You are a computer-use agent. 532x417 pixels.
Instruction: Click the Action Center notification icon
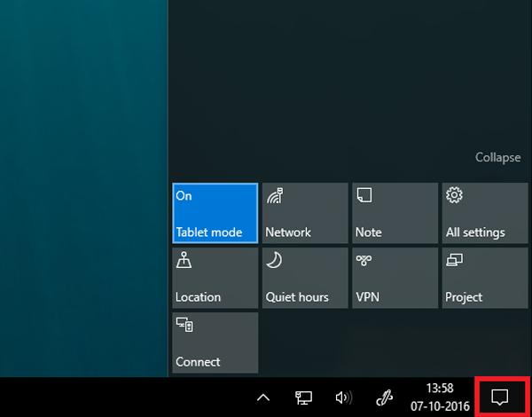pyautogui.click(x=502, y=397)
